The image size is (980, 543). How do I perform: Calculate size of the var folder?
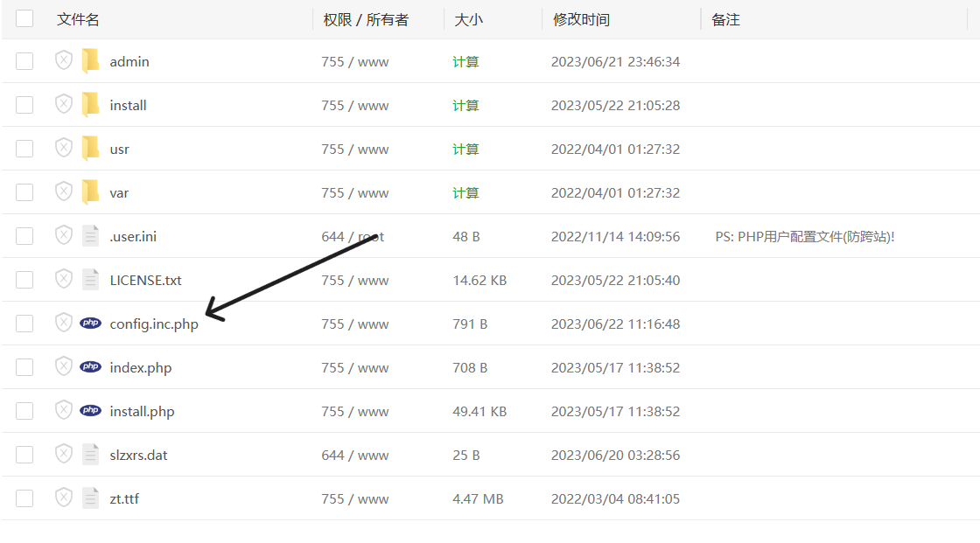(465, 192)
